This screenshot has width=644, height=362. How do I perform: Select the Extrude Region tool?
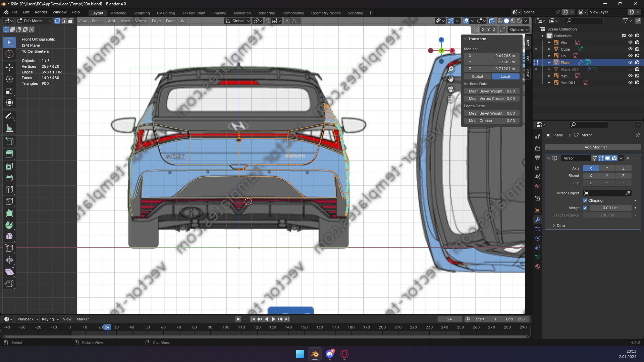(9, 155)
